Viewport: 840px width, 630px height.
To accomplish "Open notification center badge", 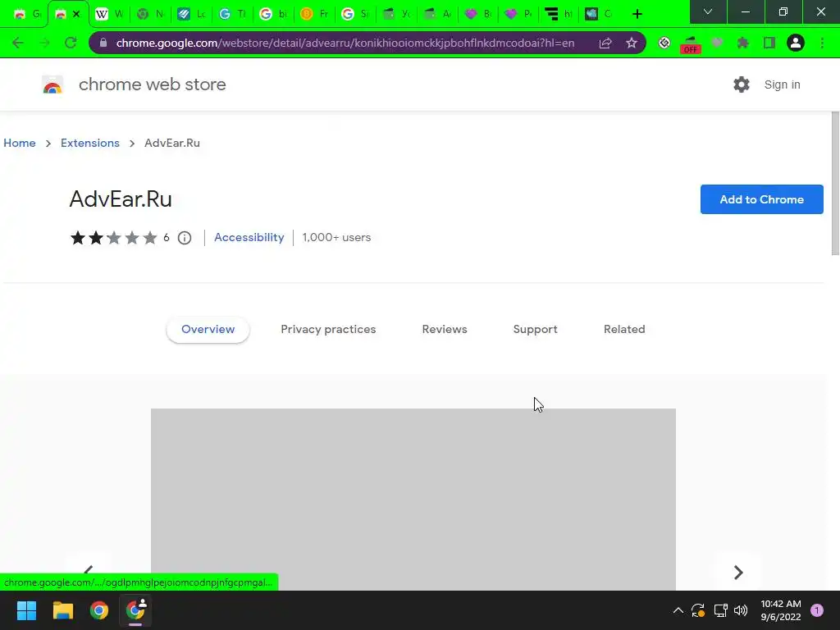I will pos(817,610).
